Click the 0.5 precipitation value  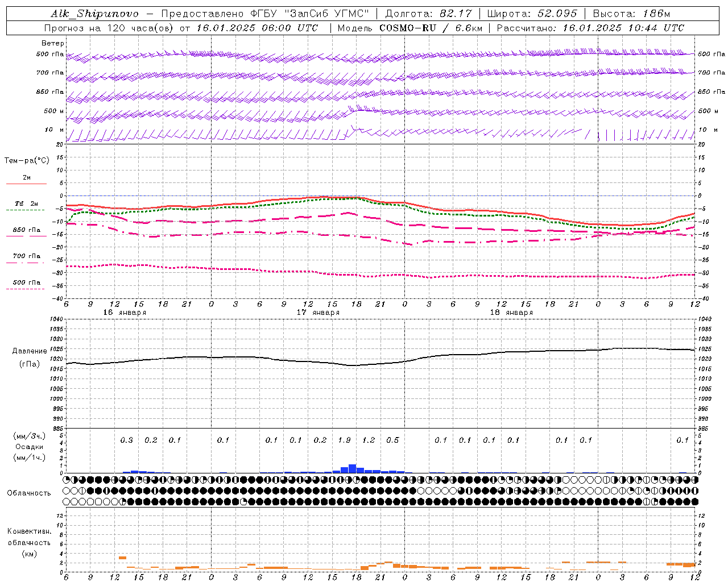pyautogui.click(x=392, y=440)
